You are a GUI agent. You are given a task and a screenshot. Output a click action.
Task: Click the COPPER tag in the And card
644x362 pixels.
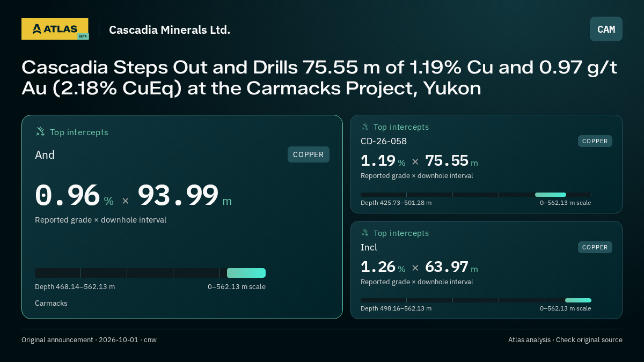309,154
